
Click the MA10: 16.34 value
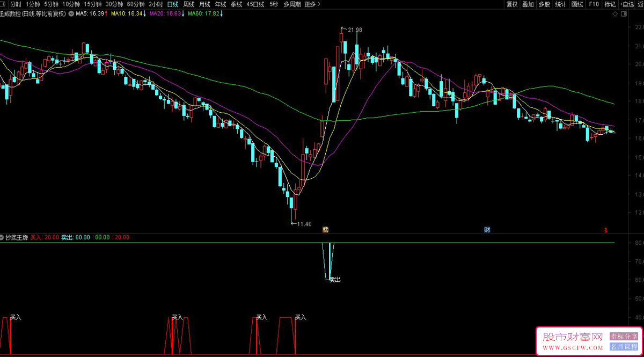click(128, 13)
